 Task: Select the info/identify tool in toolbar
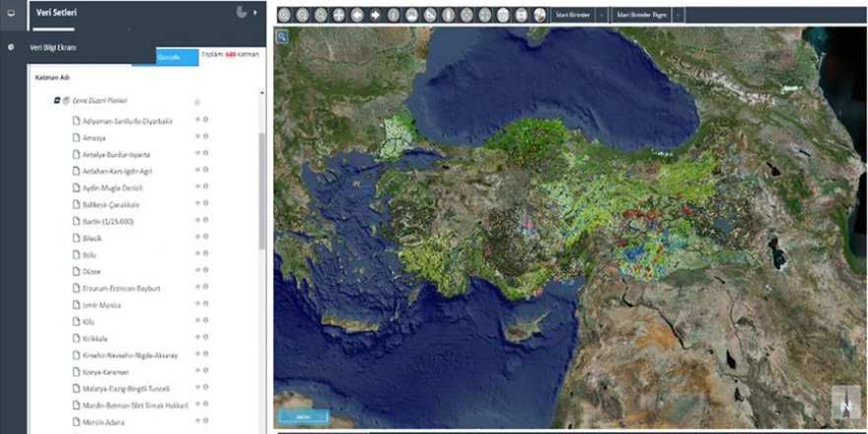(x=394, y=16)
